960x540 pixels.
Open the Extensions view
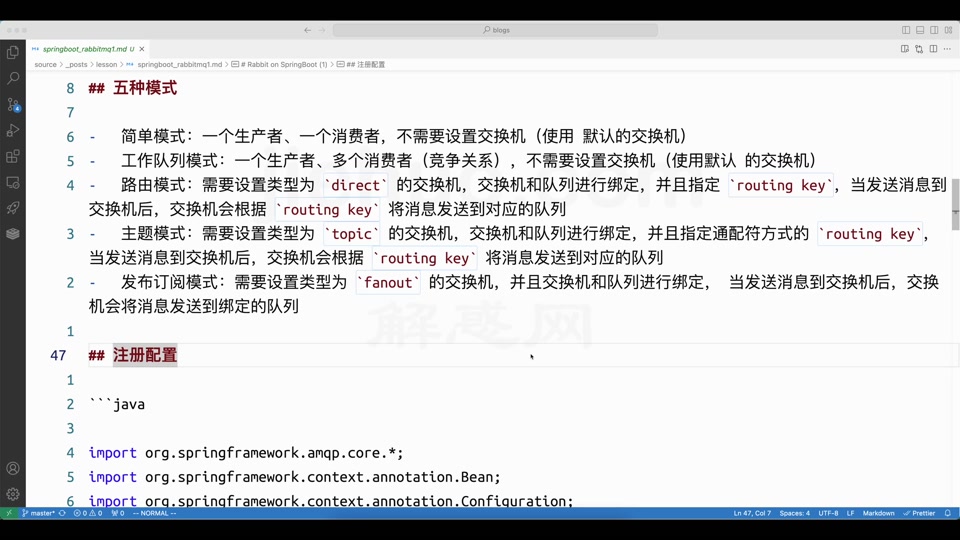pos(13,156)
